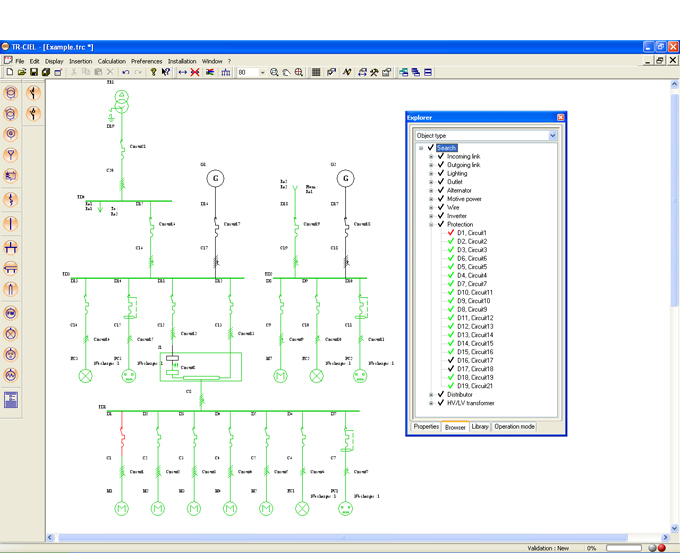
Task: Expand the Outgoing link tree node
Action: (x=431, y=165)
